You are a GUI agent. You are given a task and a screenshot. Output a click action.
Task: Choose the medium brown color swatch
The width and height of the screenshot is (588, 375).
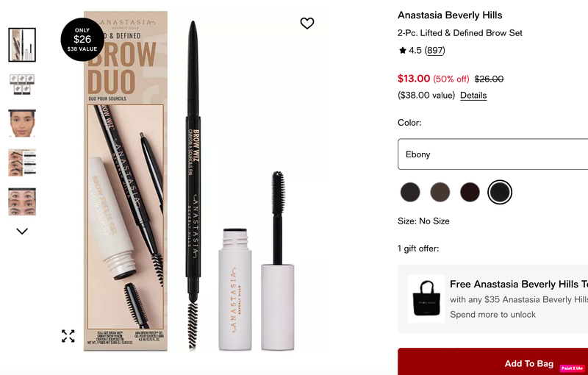tap(440, 192)
